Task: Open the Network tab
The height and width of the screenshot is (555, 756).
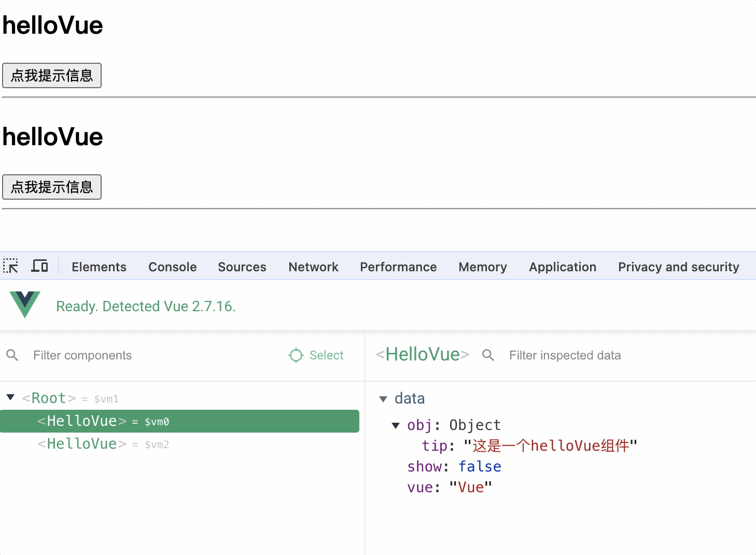Action: (313, 267)
